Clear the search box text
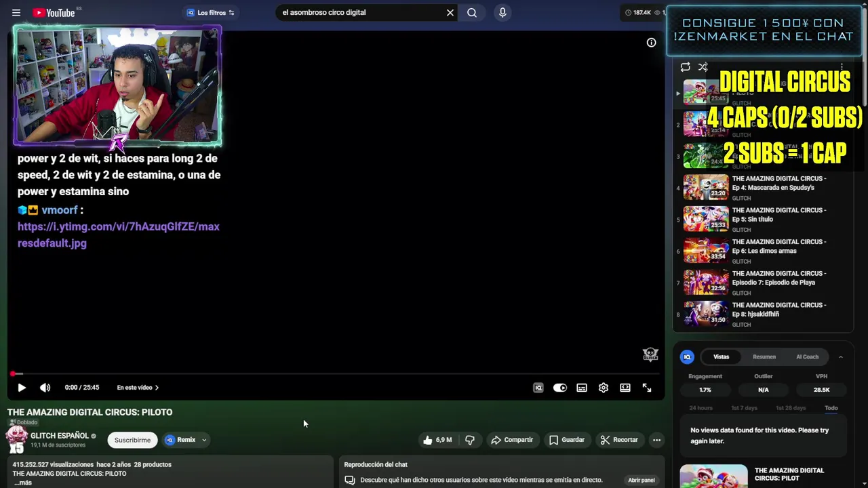 point(450,12)
